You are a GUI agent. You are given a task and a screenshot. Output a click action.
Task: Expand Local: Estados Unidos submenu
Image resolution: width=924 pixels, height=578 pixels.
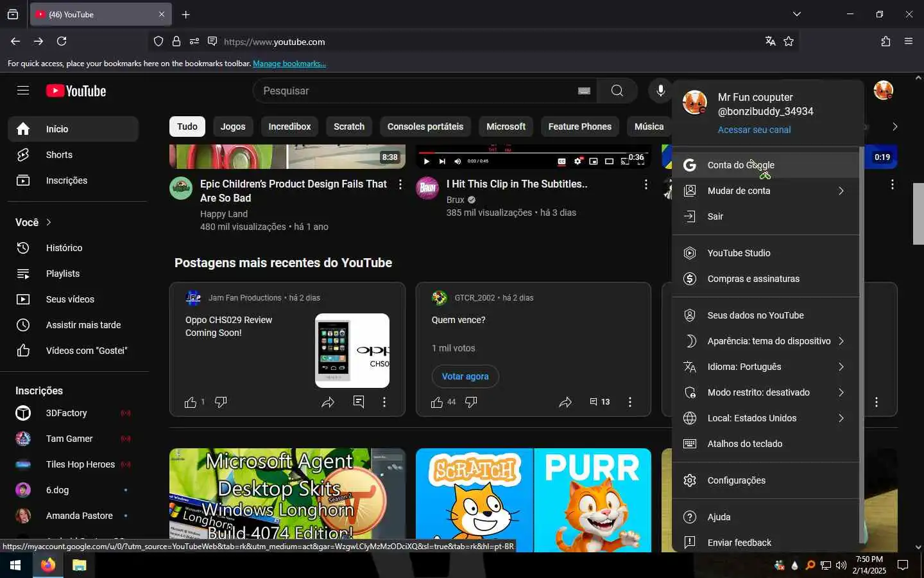pyautogui.click(x=765, y=418)
